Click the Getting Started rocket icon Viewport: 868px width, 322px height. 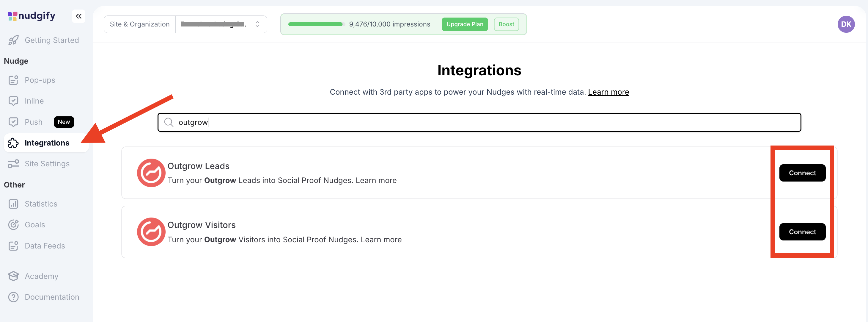coord(13,40)
